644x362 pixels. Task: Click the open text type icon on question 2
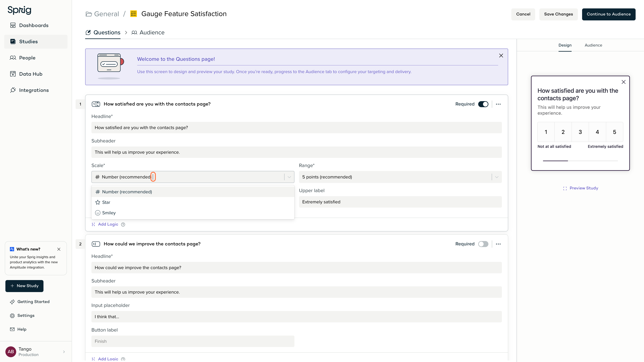click(96, 244)
